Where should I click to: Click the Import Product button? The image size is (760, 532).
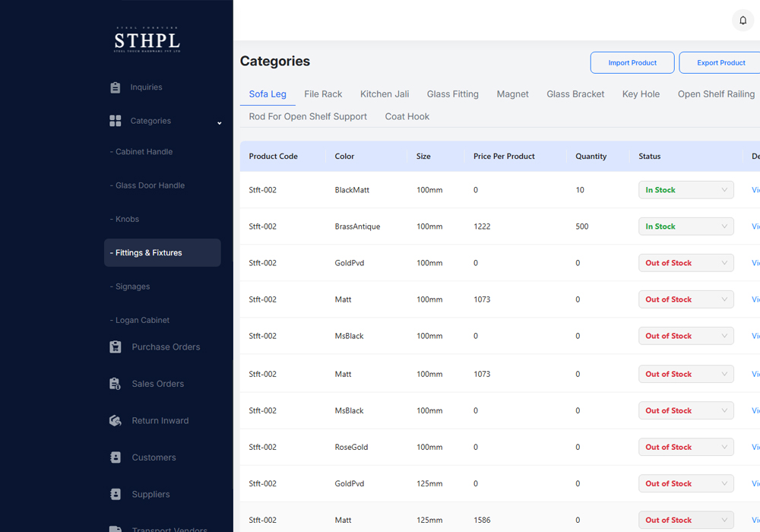point(632,62)
